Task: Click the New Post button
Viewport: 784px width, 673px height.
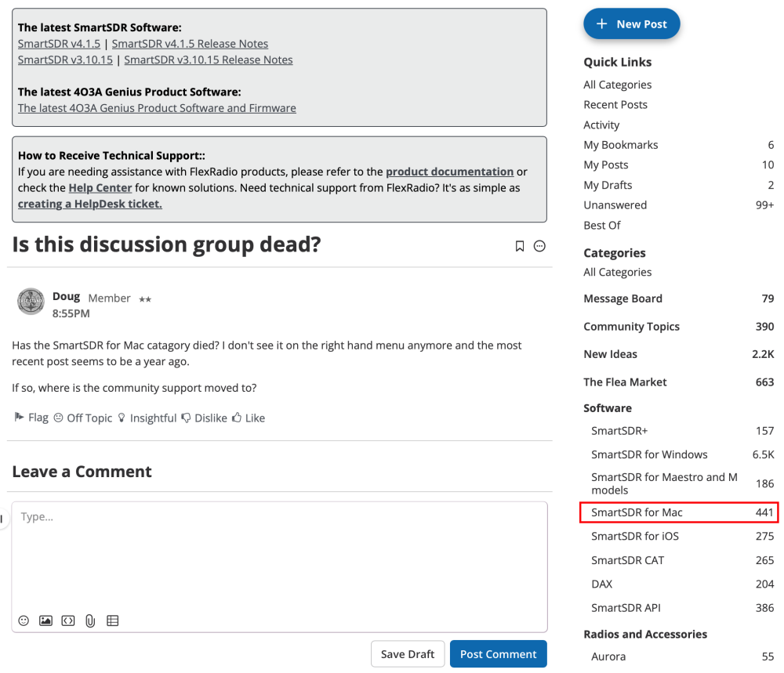Action: [631, 24]
